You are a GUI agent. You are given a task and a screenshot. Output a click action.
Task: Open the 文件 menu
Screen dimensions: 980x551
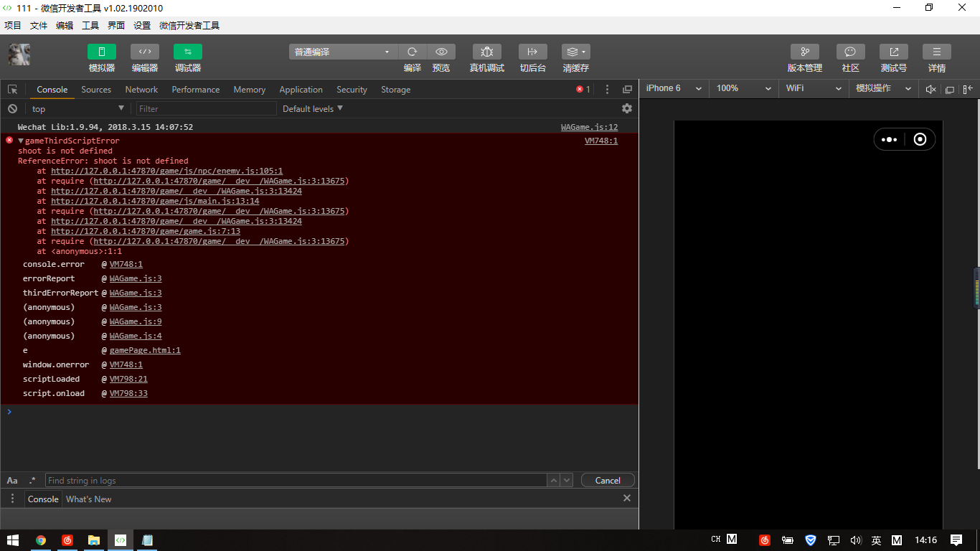pos(39,25)
